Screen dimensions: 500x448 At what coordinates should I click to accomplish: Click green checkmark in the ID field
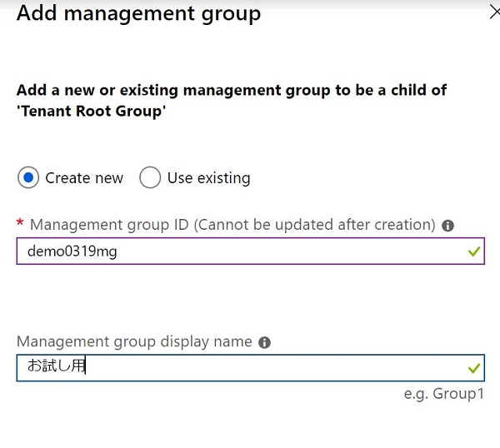click(x=474, y=251)
